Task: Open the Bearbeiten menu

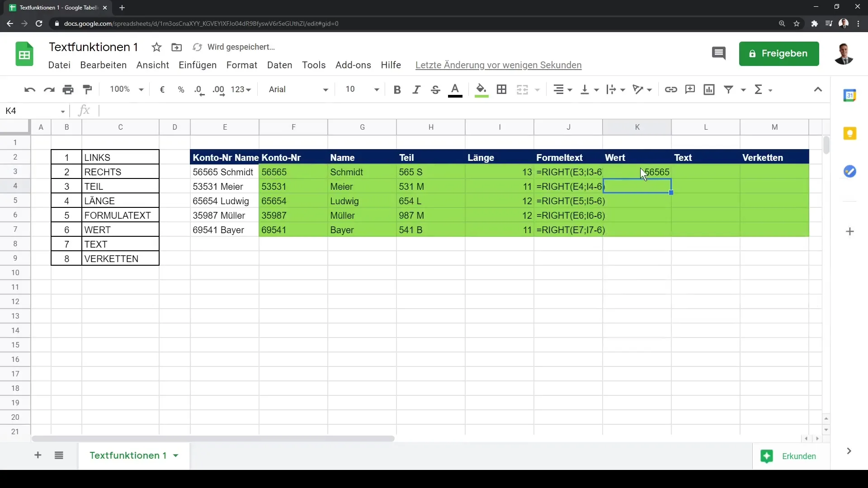Action: click(x=104, y=65)
